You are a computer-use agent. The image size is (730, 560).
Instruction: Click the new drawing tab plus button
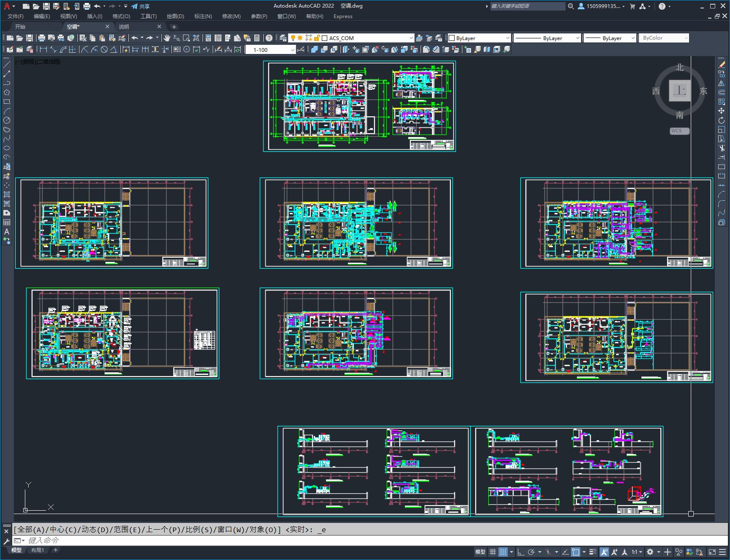click(x=174, y=27)
